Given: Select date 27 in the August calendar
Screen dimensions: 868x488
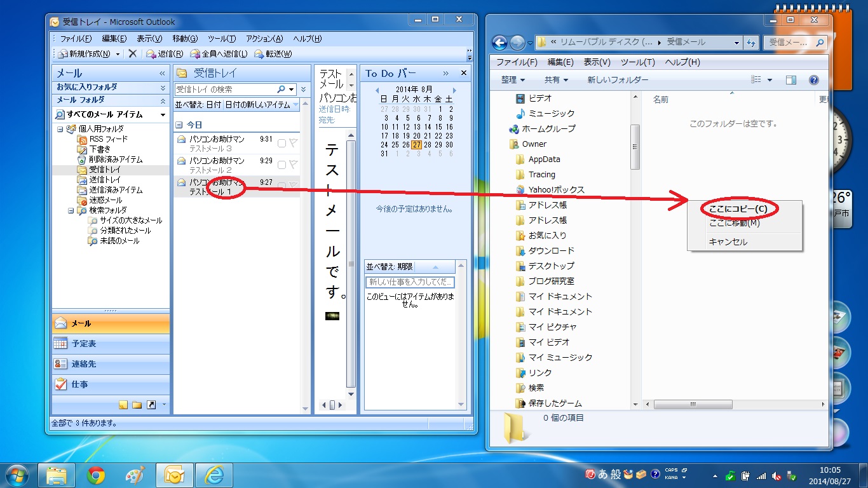Looking at the screenshot, I should click(417, 145).
